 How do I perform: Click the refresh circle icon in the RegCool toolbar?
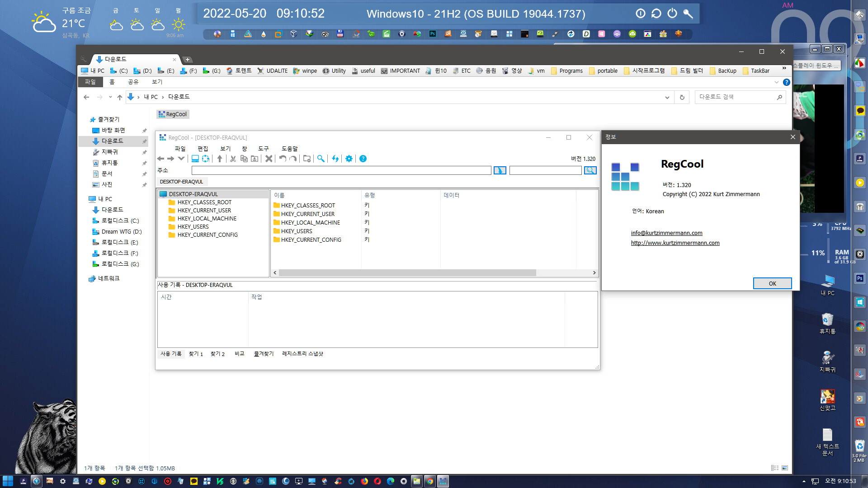tap(206, 159)
